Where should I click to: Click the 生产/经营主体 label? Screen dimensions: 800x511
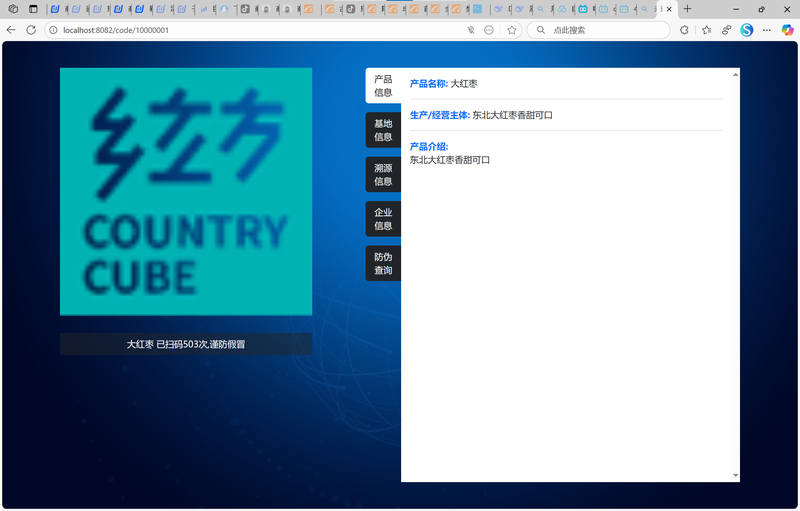click(x=440, y=115)
